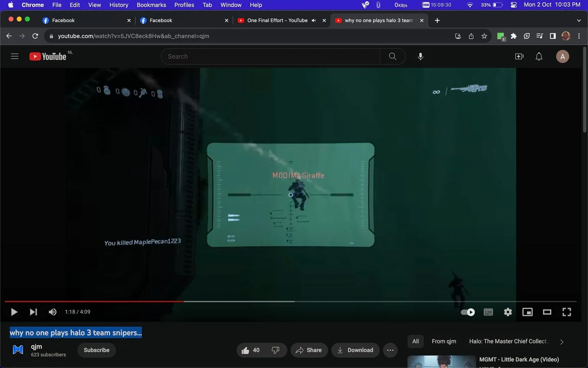Screen dimensions: 588x368
Task: Open battery status menu
Action: (492, 5)
